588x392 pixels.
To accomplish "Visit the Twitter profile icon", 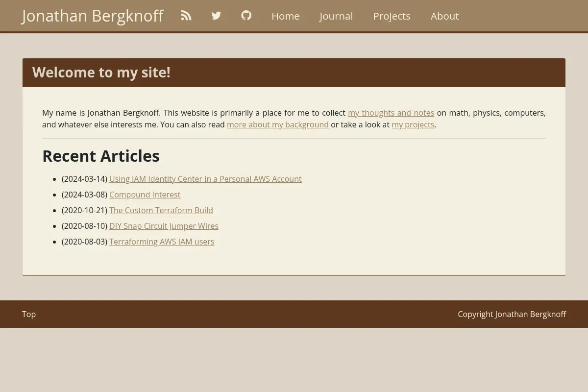I will pos(216,16).
